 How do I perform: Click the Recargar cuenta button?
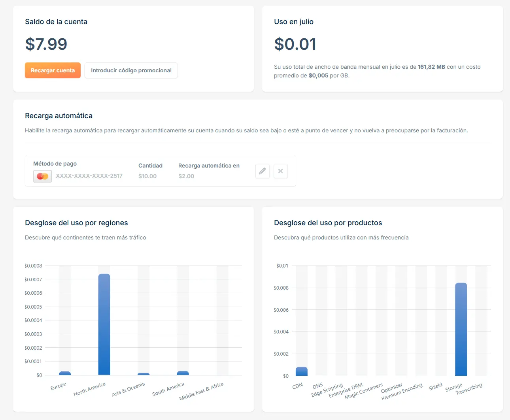[53, 70]
